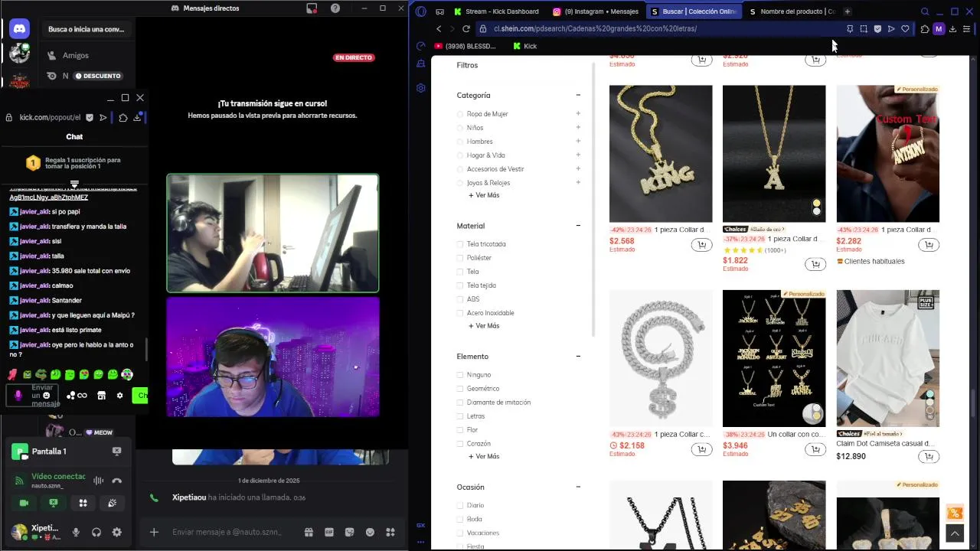Open Discord direct messages home icon
The height and width of the screenshot is (551, 980).
coord(19,29)
